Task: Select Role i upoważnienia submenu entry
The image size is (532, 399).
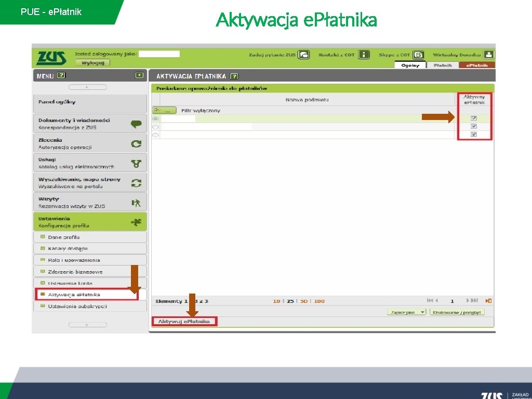Action: 90,260
